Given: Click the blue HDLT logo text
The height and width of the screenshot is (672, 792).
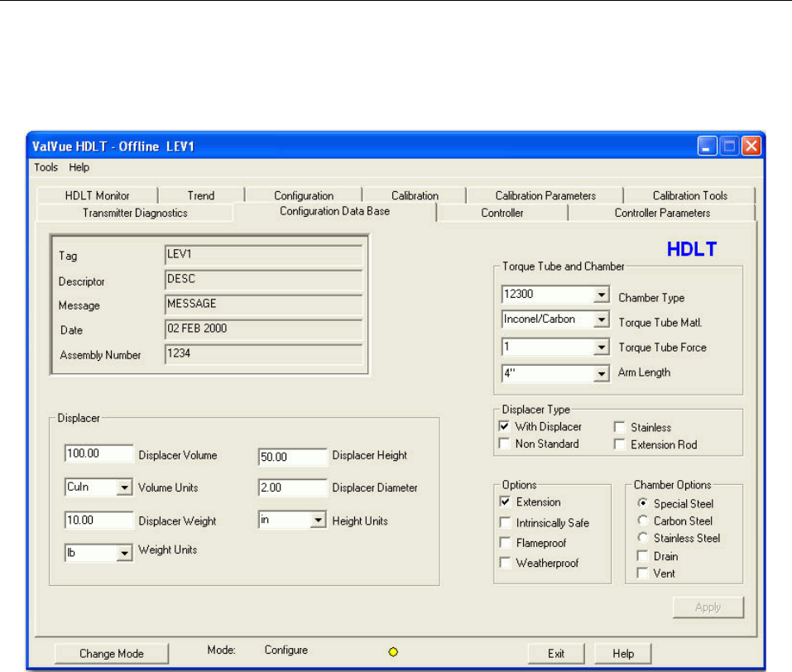Looking at the screenshot, I should [692, 249].
